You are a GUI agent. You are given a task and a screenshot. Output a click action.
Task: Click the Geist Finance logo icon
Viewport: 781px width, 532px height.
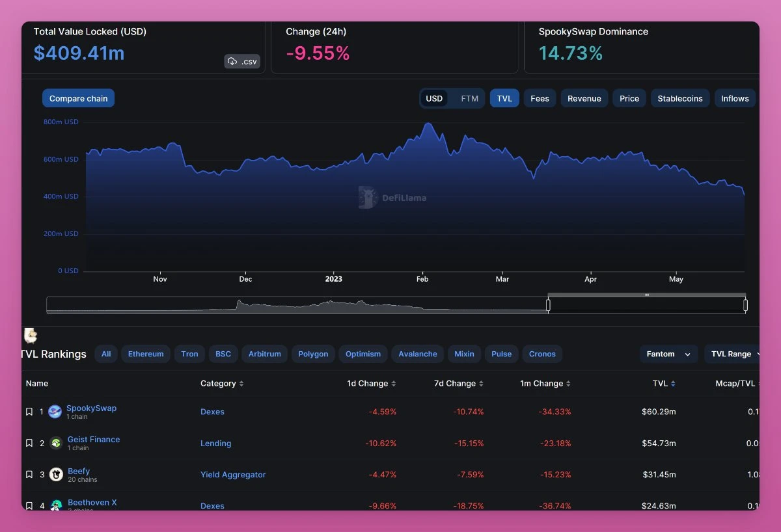(x=56, y=443)
